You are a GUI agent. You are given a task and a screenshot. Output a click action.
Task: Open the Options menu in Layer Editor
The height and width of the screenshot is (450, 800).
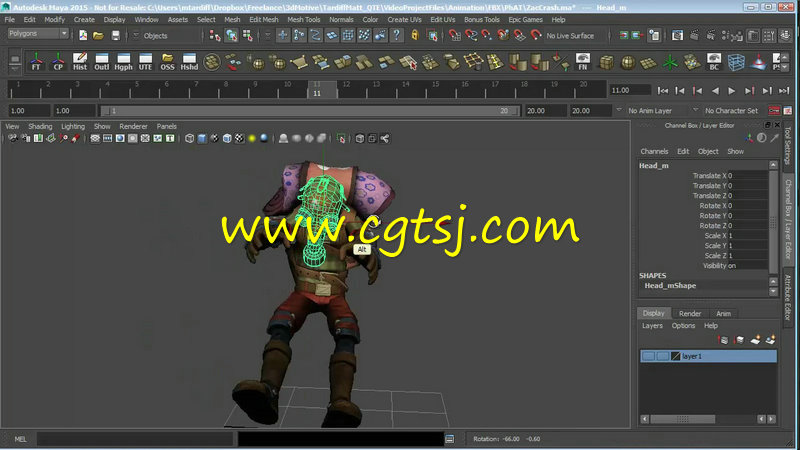(x=683, y=326)
